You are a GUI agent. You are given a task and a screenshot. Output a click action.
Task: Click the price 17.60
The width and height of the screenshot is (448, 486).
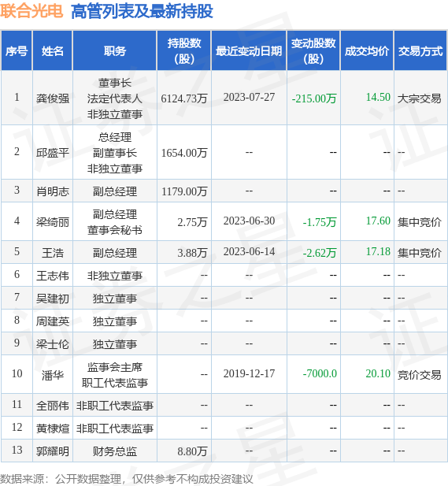[378, 221]
